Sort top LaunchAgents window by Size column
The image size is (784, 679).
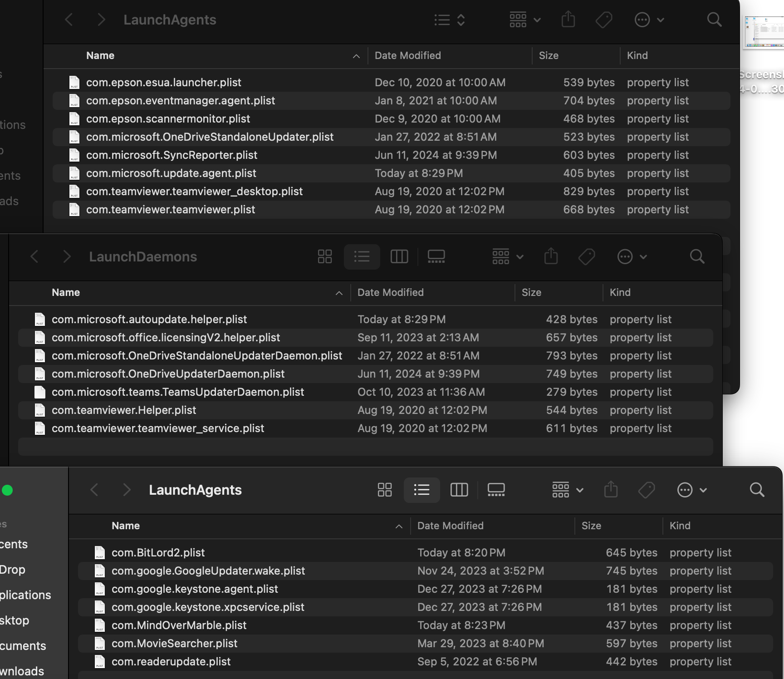549,55
